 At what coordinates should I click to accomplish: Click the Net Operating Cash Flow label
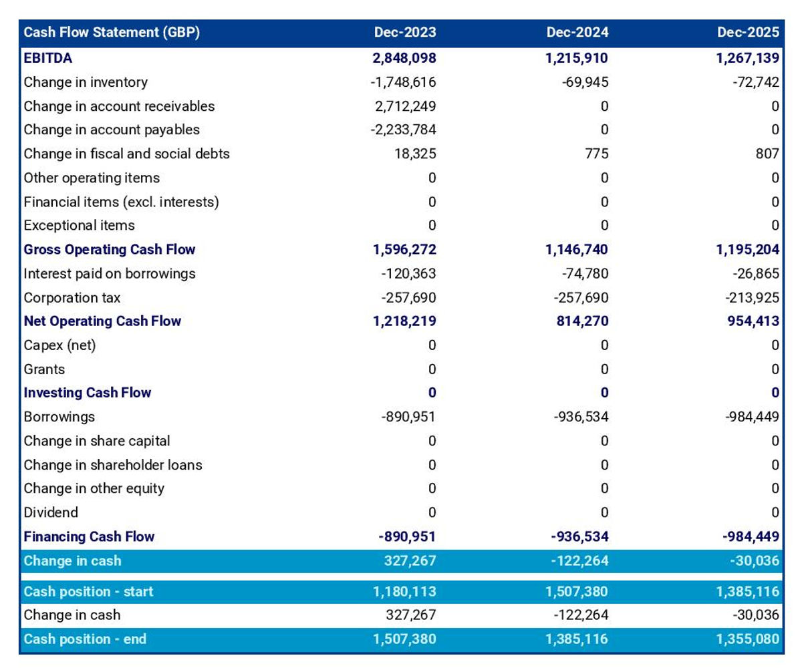pos(102,321)
